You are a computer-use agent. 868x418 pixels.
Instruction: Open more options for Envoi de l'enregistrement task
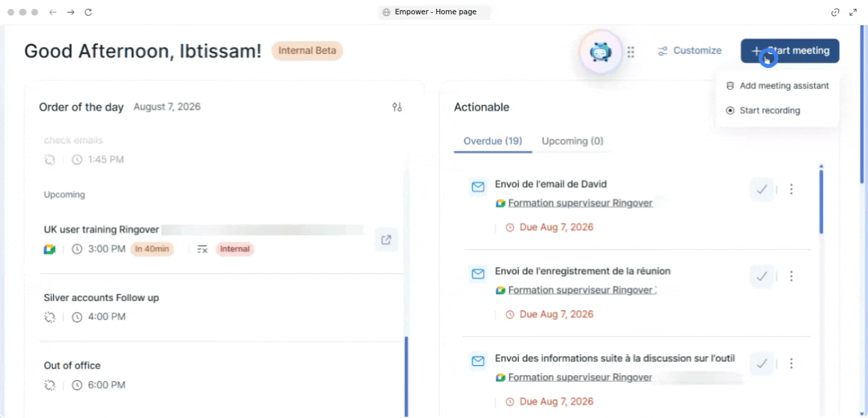point(791,276)
